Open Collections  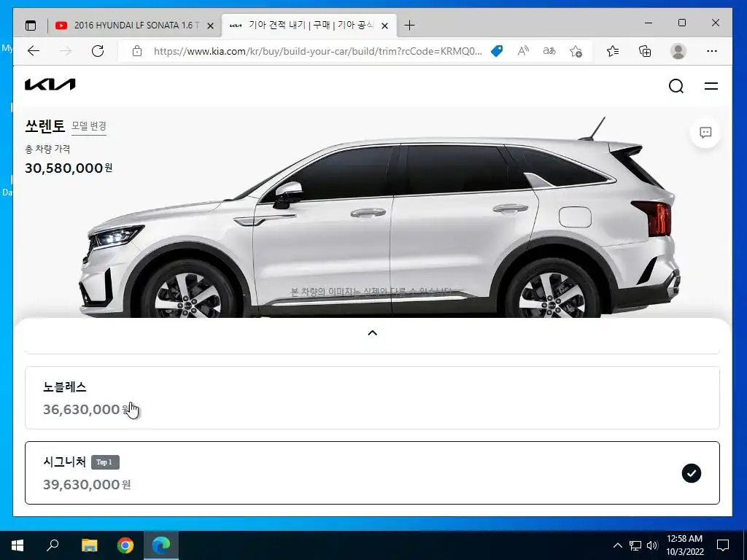(x=645, y=51)
